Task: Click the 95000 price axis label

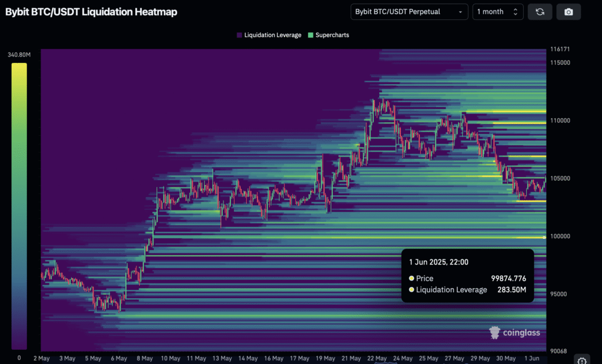Action: [558, 294]
